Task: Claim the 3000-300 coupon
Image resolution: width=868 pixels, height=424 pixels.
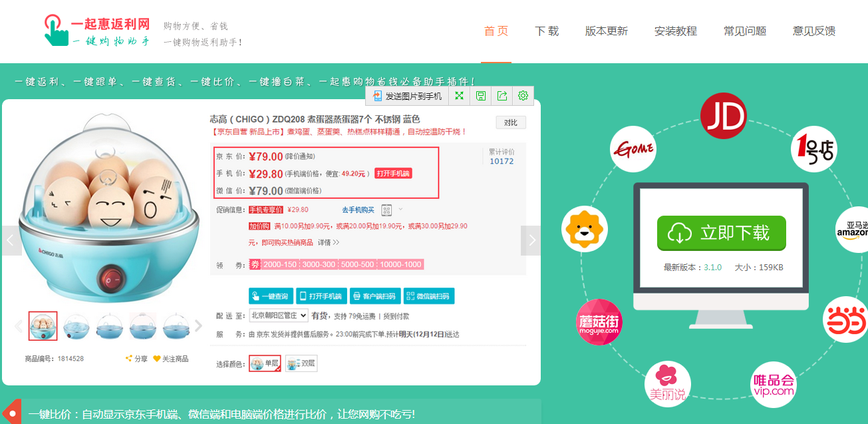Action: [319, 264]
